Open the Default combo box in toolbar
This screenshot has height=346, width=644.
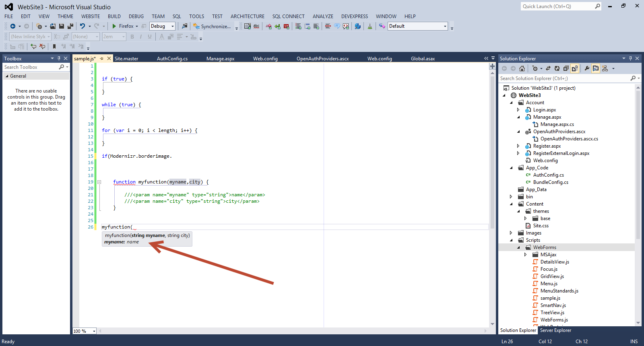pyautogui.click(x=418, y=26)
